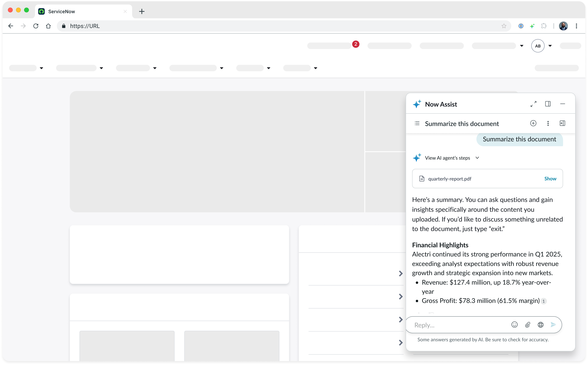Show the quarterly-report.pdf attachment
This screenshot has width=588, height=365.
pyautogui.click(x=550, y=179)
